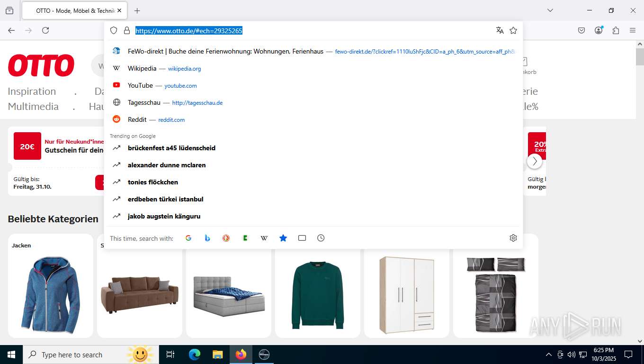Click the taskbar search box
This screenshot has width=644, height=364.
coord(91,355)
